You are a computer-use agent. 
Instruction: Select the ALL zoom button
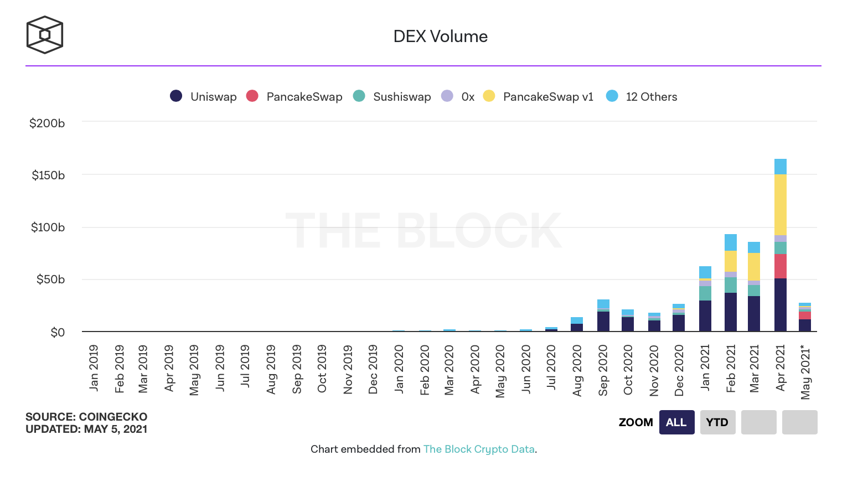[x=676, y=422]
